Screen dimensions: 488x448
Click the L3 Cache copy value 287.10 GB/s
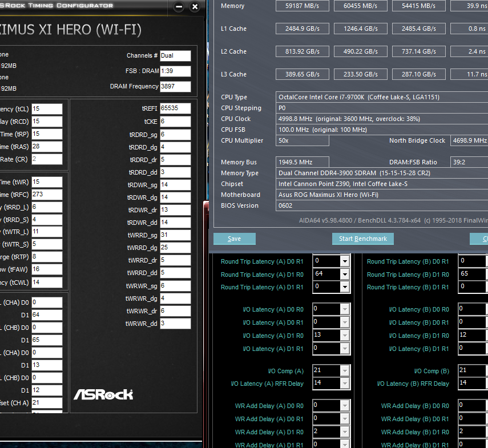[418, 74]
